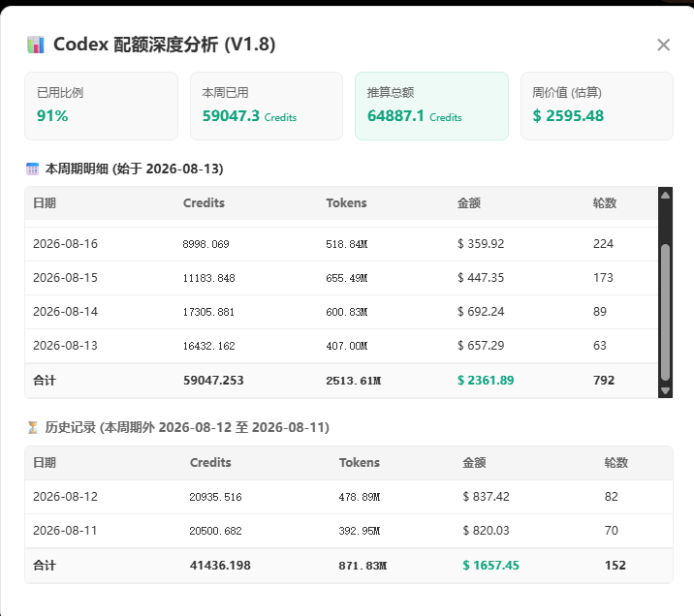Click rounds value 63
Screen dimensions: 694x616
(600, 346)
